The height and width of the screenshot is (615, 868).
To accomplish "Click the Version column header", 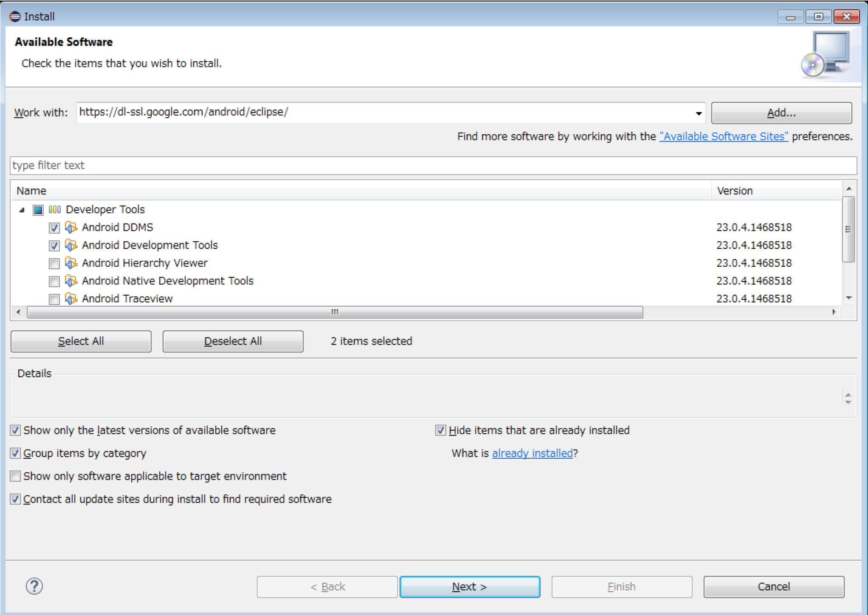I will click(x=777, y=191).
